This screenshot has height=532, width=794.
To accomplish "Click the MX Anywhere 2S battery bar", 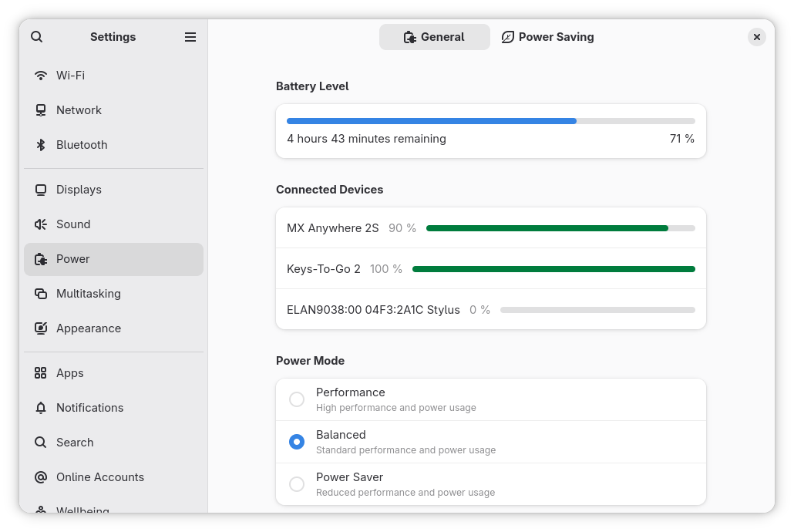I will click(x=560, y=228).
